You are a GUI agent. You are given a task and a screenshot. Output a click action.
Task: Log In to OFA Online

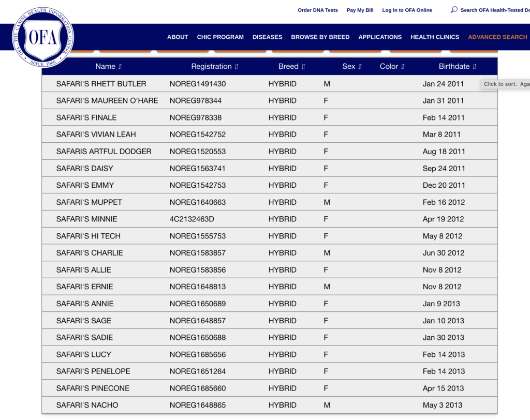tap(407, 10)
